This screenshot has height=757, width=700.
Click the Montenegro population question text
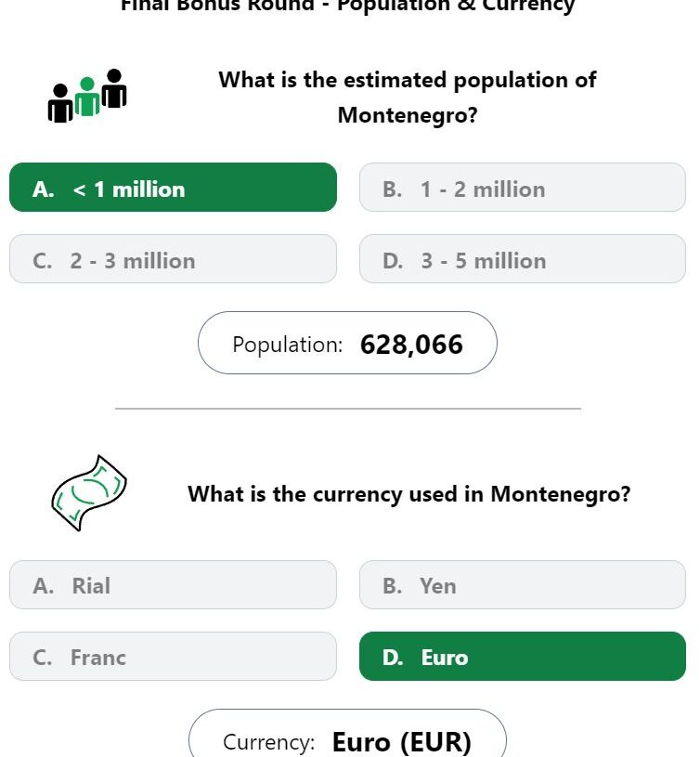[x=408, y=97]
